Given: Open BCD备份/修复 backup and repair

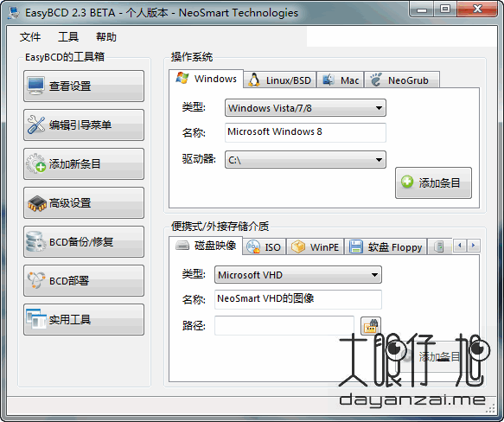Looking at the screenshot, I should [x=84, y=242].
